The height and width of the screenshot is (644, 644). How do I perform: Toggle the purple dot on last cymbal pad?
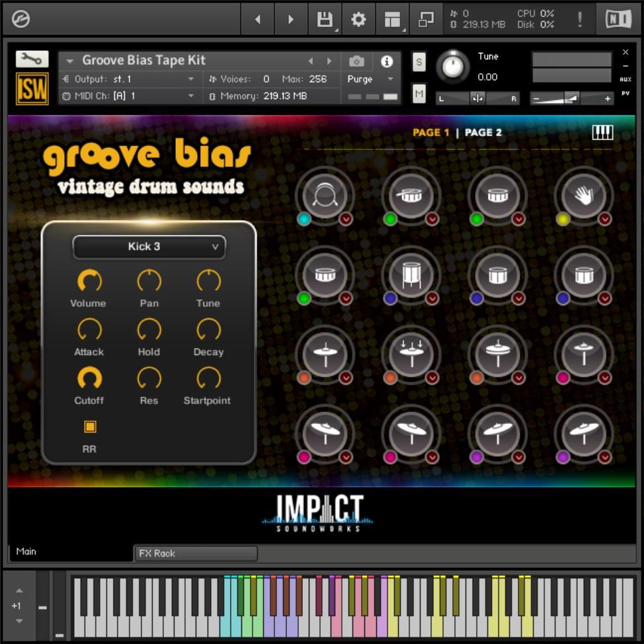(x=563, y=457)
